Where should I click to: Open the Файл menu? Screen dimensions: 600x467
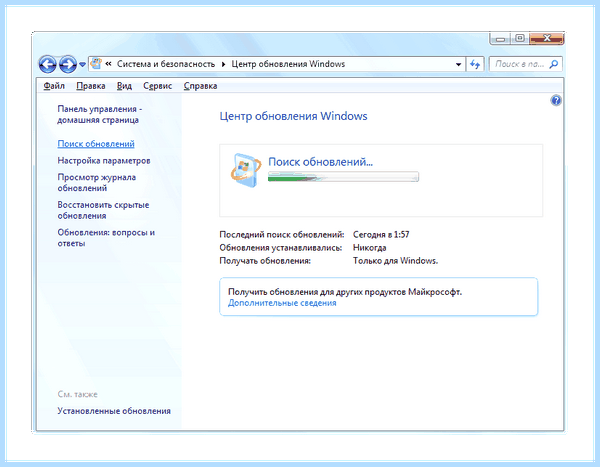coord(54,86)
